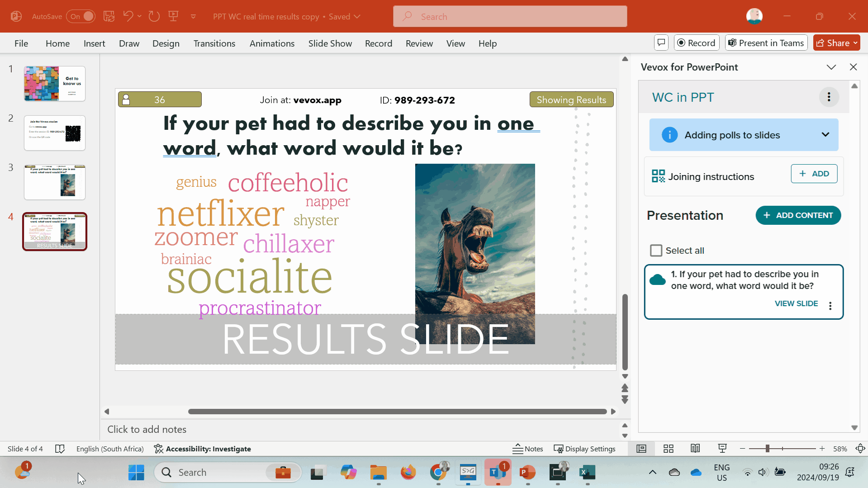
Task: Select slide 1 thumbnail Get to know us
Action: 55,84
